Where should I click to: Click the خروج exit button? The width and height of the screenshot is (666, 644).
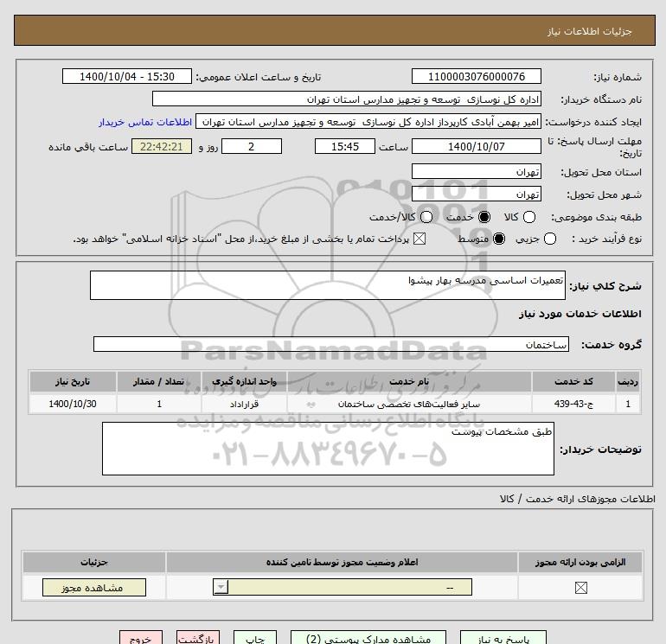(141, 638)
